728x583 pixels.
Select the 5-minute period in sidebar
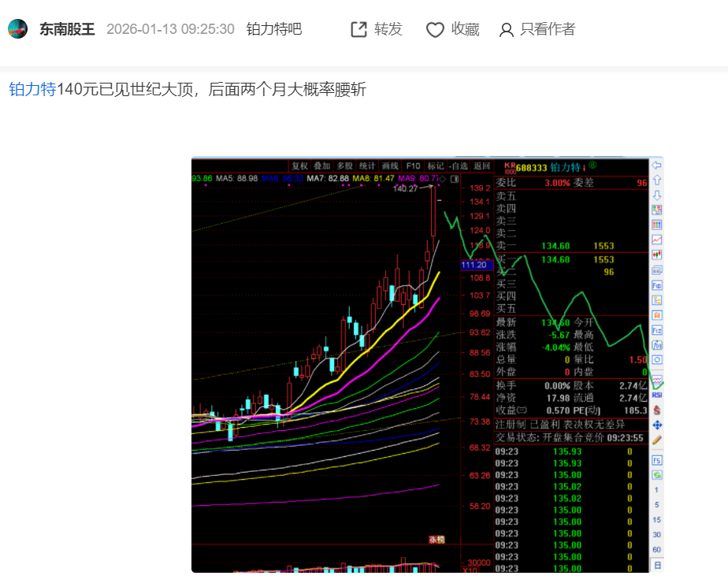656,504
